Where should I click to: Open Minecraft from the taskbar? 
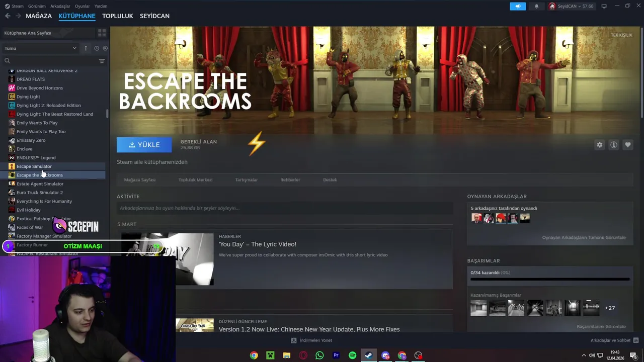270,355
